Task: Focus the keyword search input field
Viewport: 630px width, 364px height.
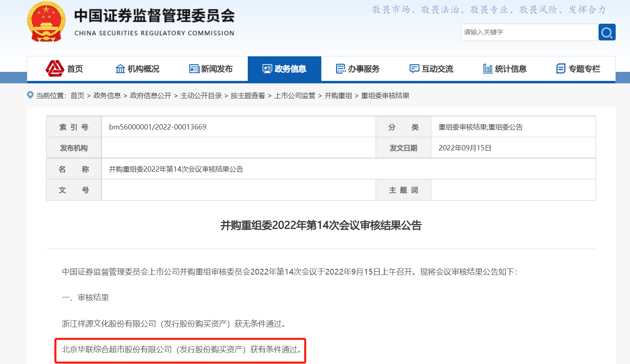Action: pyautogui.click(x=529, y=32)
